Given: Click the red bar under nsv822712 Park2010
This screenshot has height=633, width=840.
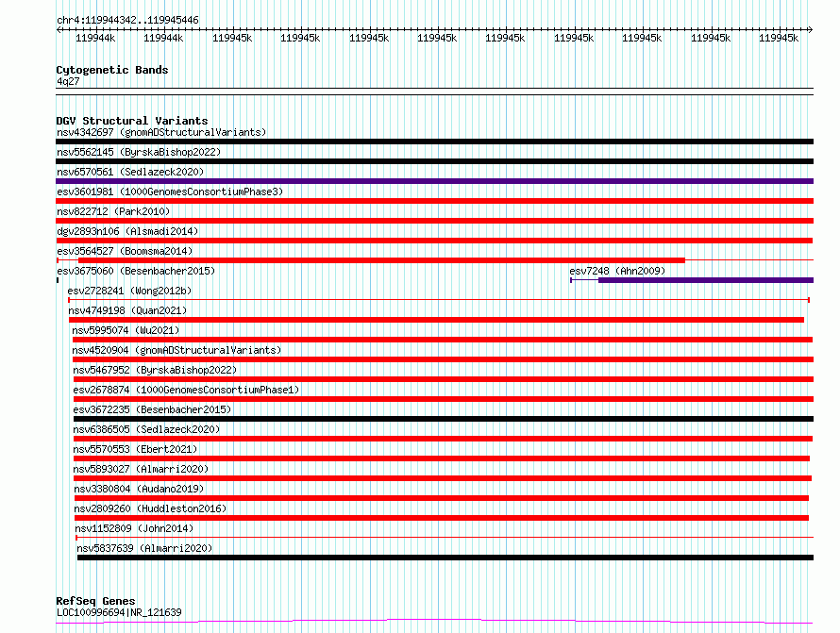Looking at the screenshot, I should (x=434, y=221).
